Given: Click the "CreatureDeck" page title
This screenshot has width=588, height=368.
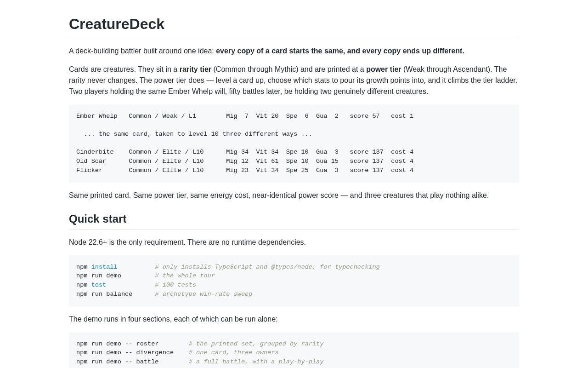Looking at the screenshot, I should [x=117, y=24].
